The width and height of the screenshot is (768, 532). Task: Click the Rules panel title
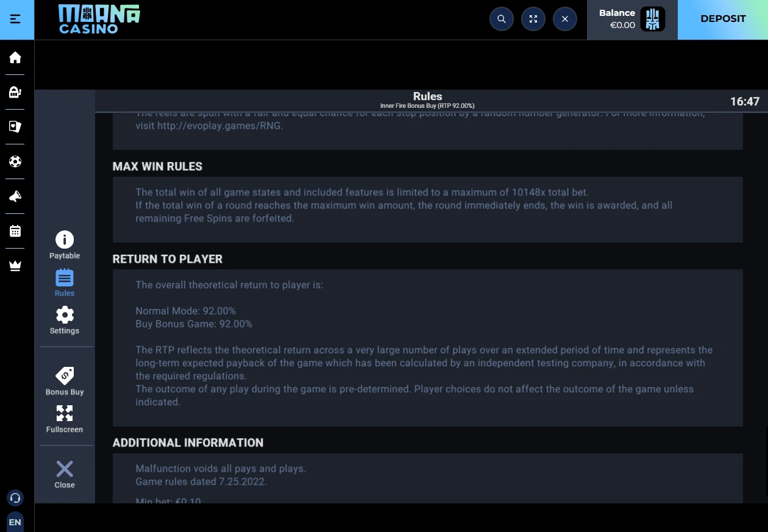point(427,96)
